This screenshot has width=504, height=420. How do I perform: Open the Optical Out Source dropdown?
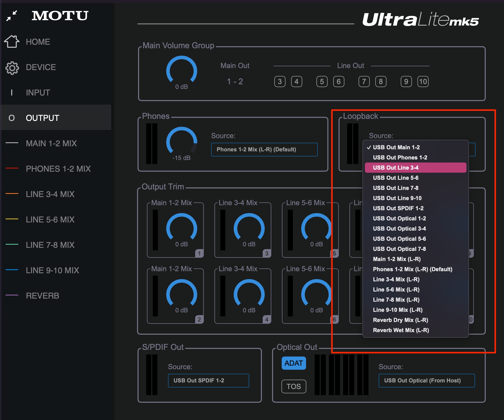point(427,381)
